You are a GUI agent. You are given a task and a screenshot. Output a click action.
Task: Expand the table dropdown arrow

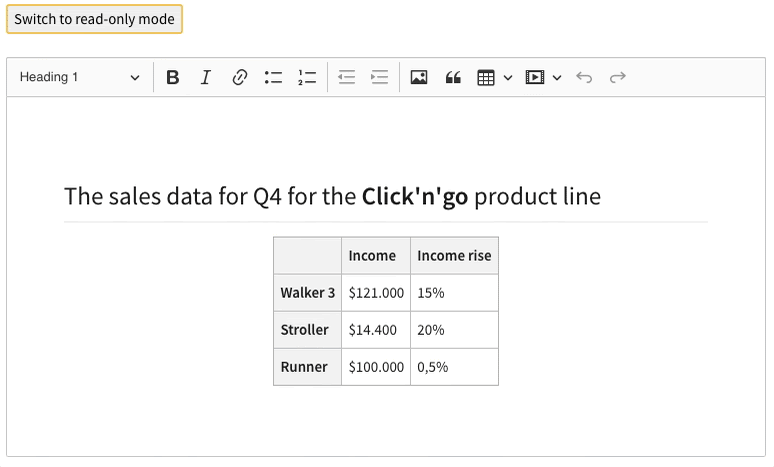(x=508, y=77)
